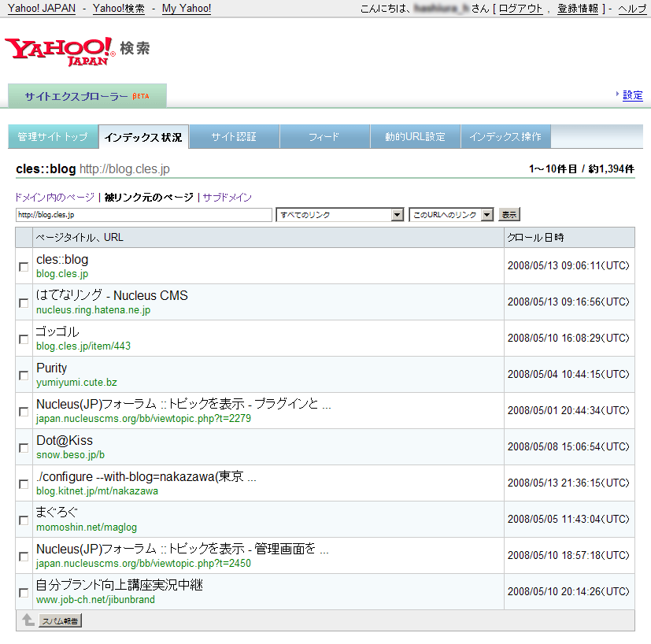The height and width of the screenshot is (644, 651).
Task: Switch to the サイト認証 tab
Action: click(234, 137)
